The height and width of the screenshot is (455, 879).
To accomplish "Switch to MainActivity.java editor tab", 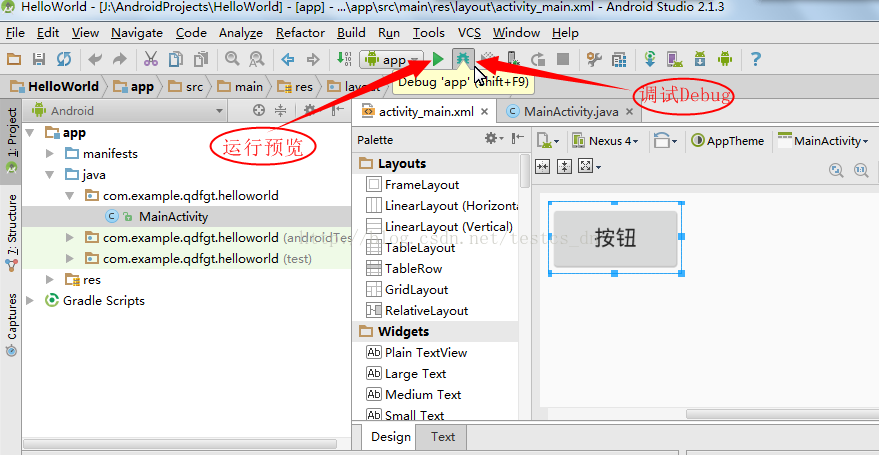I will (571, 112).
